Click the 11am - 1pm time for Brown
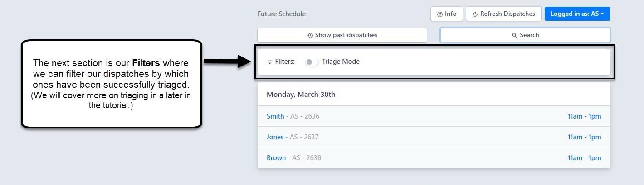Image resolution: width=644 pixels, height=185 pixels. pyautogui.click(x=584, y=158)
